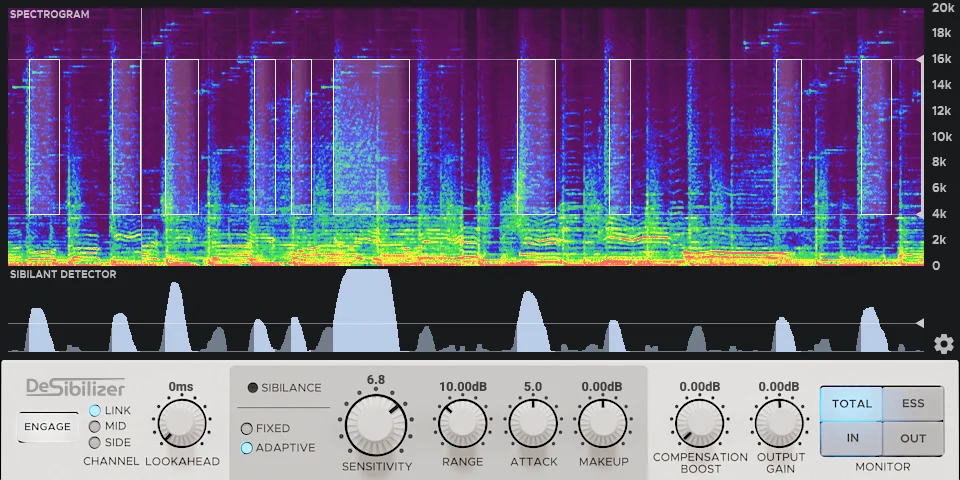Switch monitor to TOTAL

pyautogui.click(x=851, y=403)
